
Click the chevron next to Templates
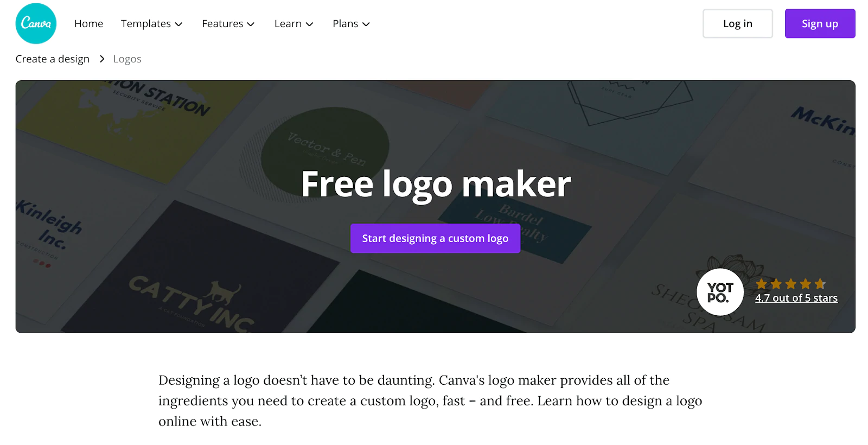(178, 24)
